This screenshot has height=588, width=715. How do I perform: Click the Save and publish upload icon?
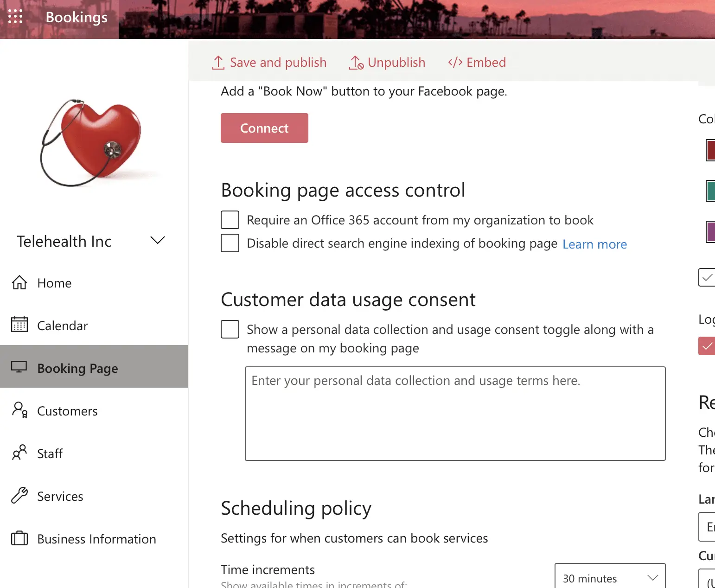(x=218, y=63)
